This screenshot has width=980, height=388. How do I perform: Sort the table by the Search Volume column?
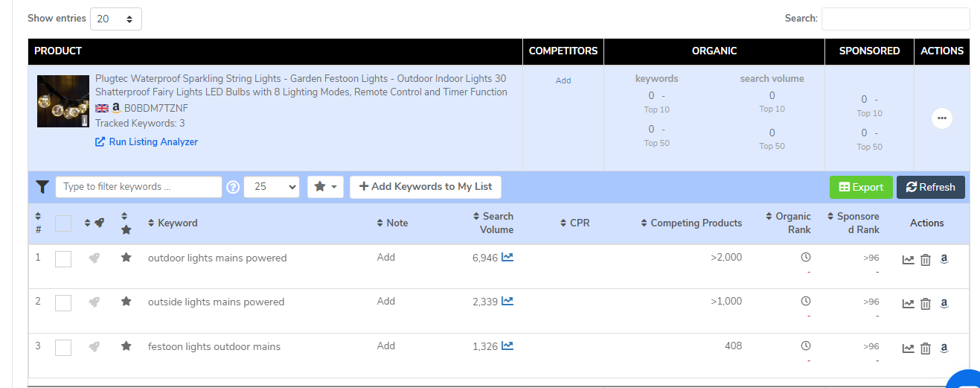pos(493,223)
